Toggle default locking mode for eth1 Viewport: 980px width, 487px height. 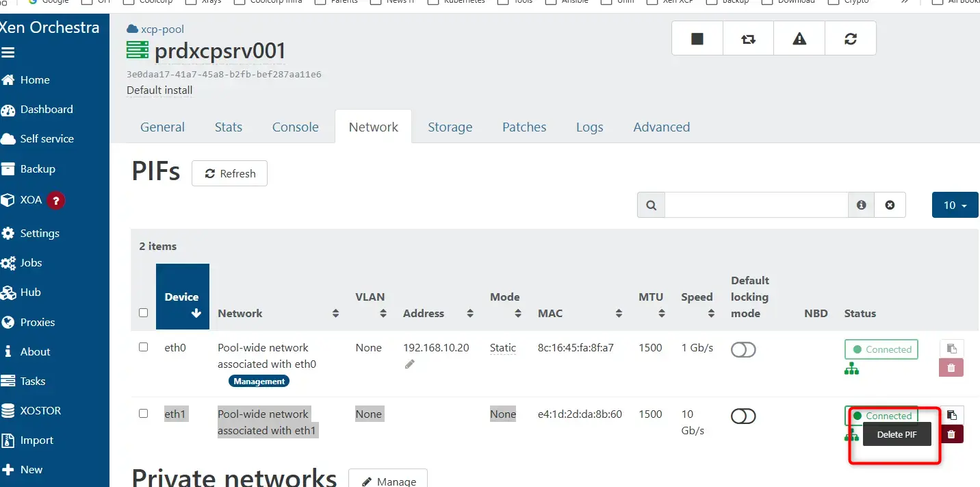tap(743, 416)
